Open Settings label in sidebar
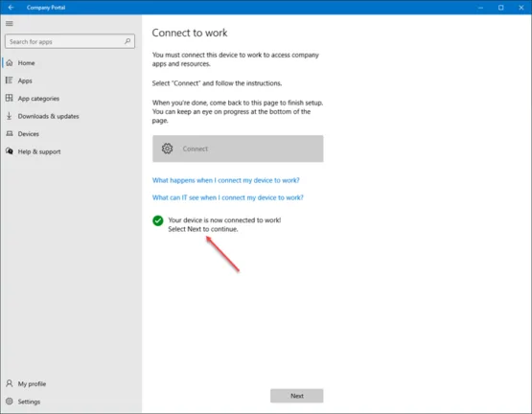Image resolution: width=532 pixels, height=414 pixels. pyautogui.click(x=29, y=402)
